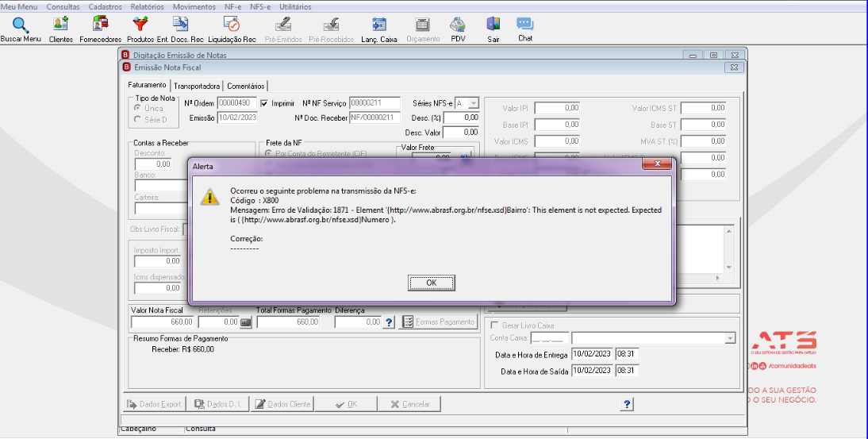
Task: Click the Nº Doc. Receber field
Action: tap(374, 118)
